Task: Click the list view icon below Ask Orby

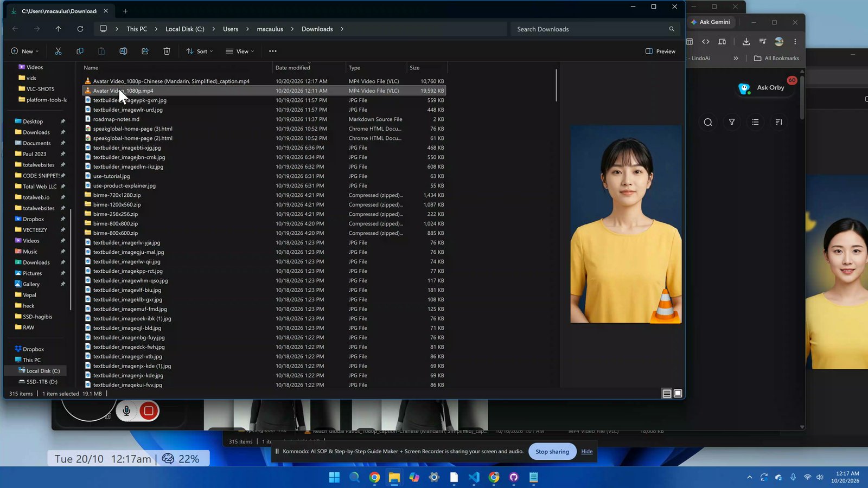Action: [755, 122]
